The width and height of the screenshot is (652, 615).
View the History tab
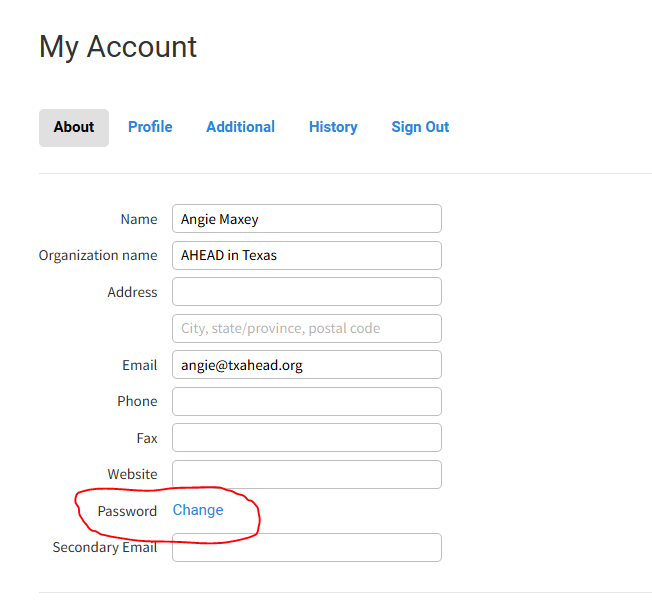[x=333, y=127]
